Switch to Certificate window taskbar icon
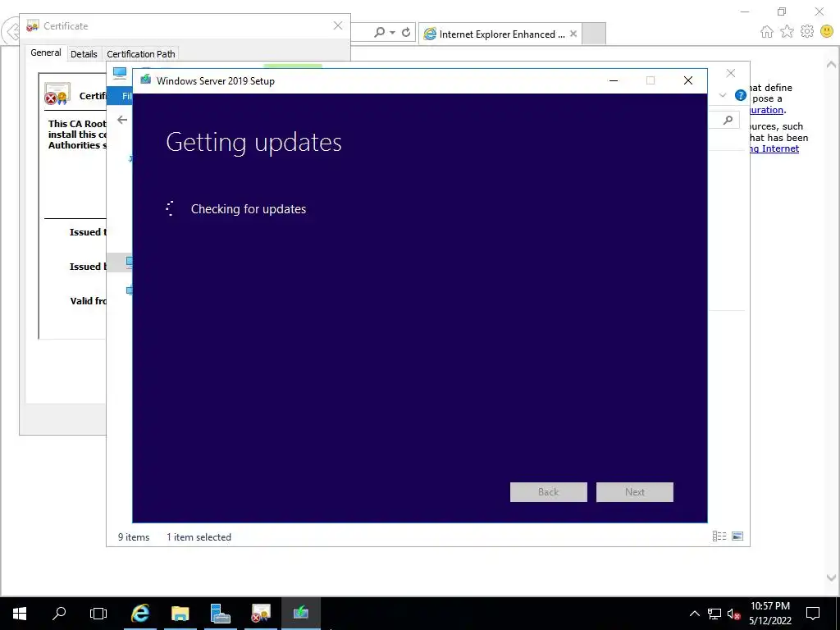The image size is (840, 630). click(x=260, y=614)
